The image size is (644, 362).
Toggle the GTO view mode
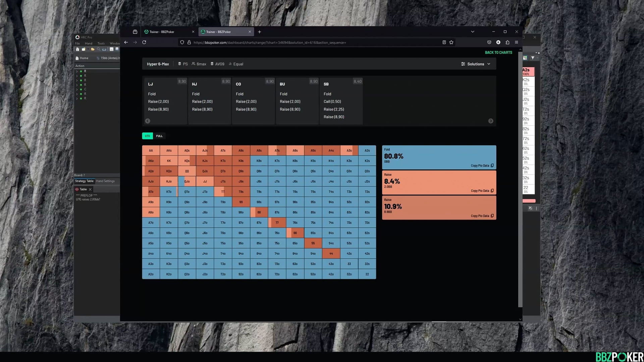147,136
